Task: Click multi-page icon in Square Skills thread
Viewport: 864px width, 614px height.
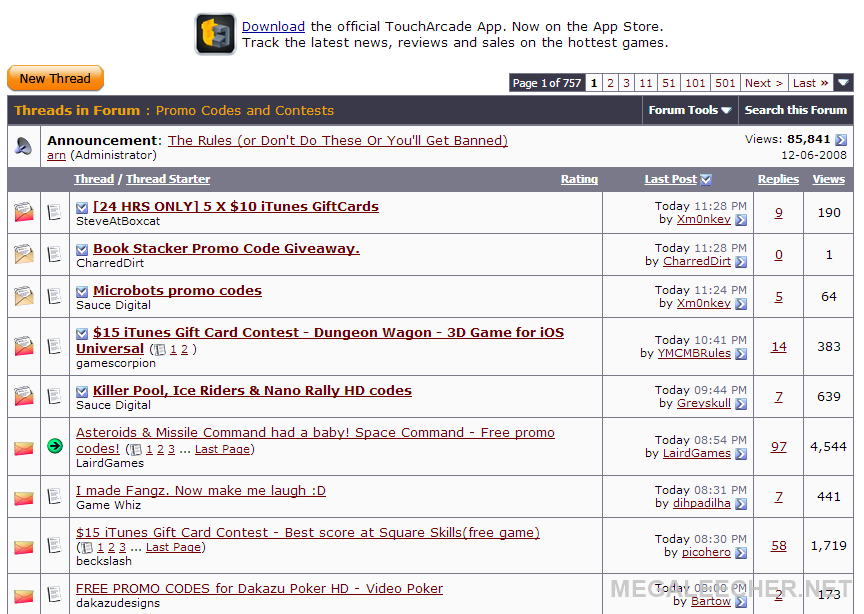Action: point(87,548)
